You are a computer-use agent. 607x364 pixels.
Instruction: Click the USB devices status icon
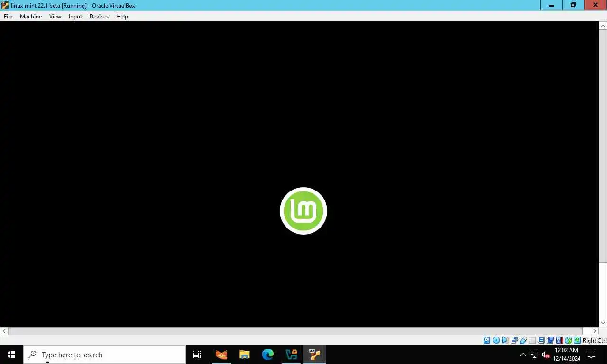(x=523, y=340)
